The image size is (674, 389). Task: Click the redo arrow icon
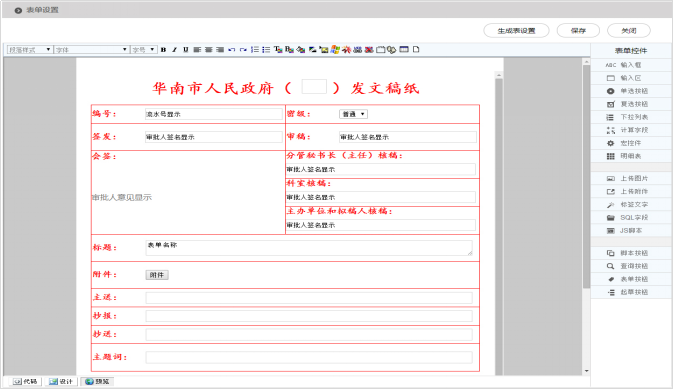(x=243, y=50)
